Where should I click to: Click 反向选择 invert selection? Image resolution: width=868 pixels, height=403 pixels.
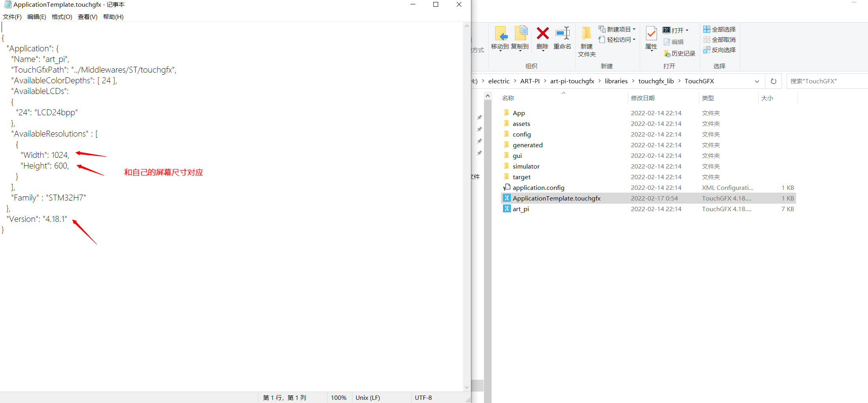click(x=719, y=50)
